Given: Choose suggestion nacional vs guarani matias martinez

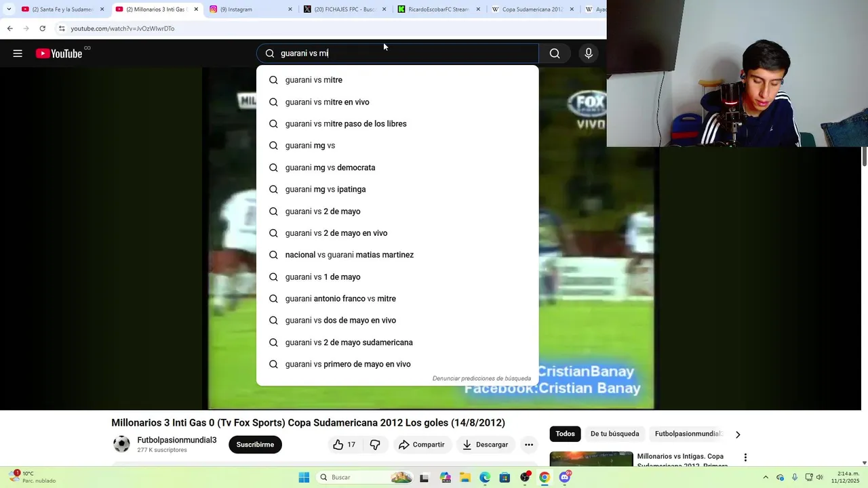Looking at the screenshot, I should point(397,255).
